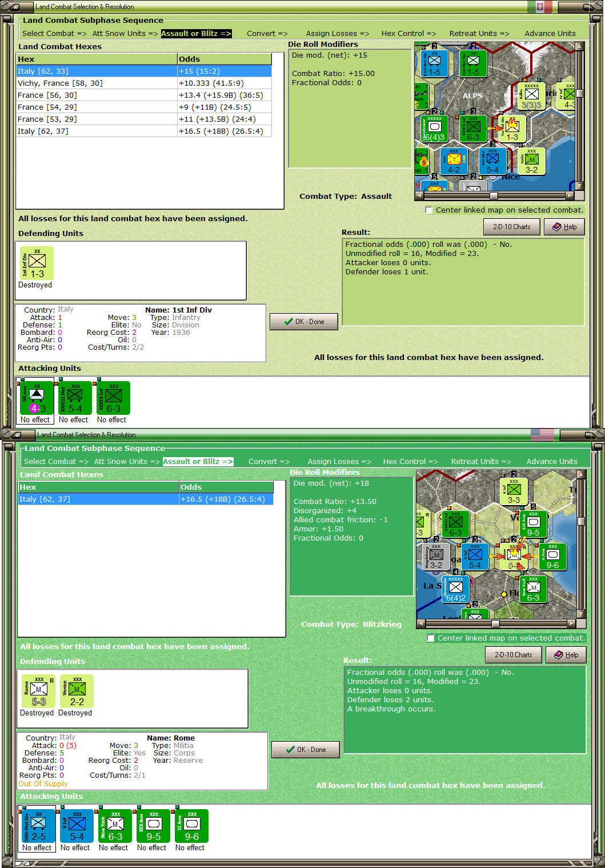
Task: Select New York 6-3 attacker unit
Action: click(x=115, y=826)
